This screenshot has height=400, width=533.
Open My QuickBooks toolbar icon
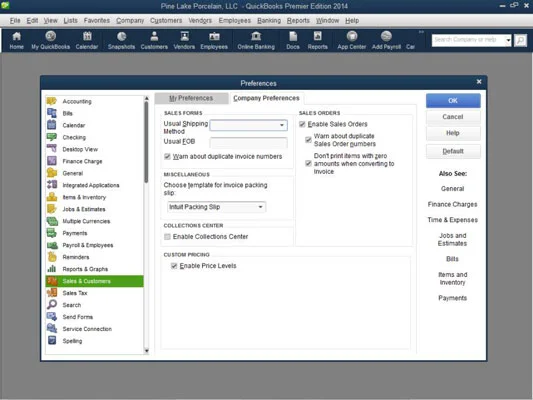click(x=51, y=40)
